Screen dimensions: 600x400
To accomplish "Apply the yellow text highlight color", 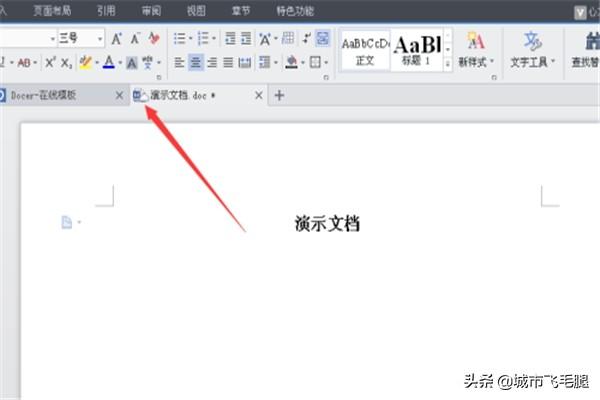I will (x=86, y=62).
